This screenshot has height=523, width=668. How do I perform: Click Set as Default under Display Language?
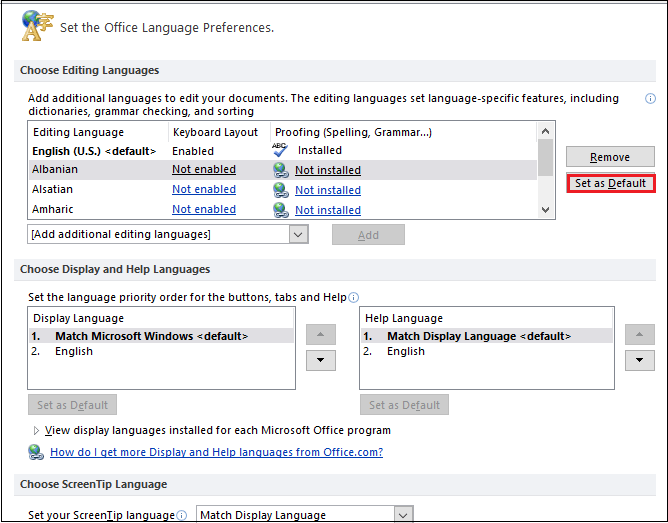pyautogui.click(x=72, y=405)
